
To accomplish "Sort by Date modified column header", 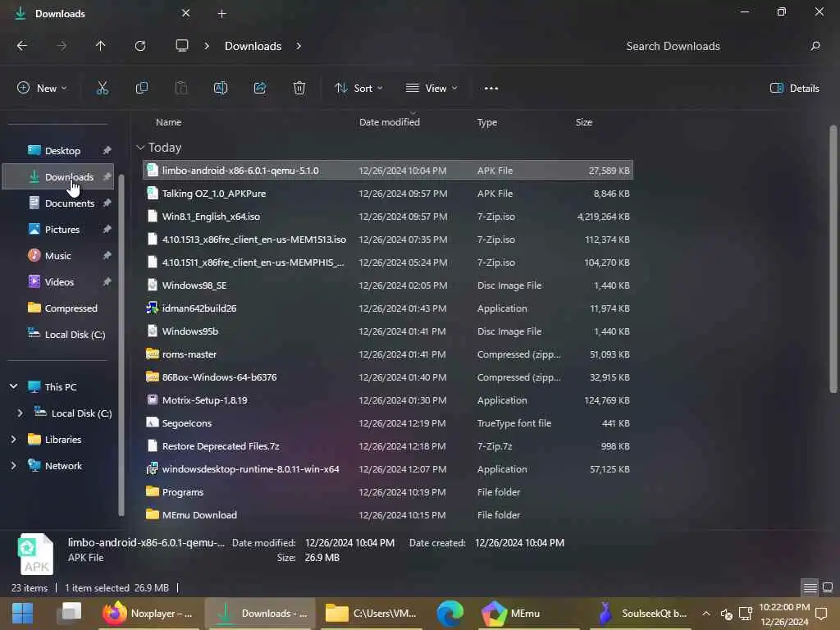I will coord(390,122).
